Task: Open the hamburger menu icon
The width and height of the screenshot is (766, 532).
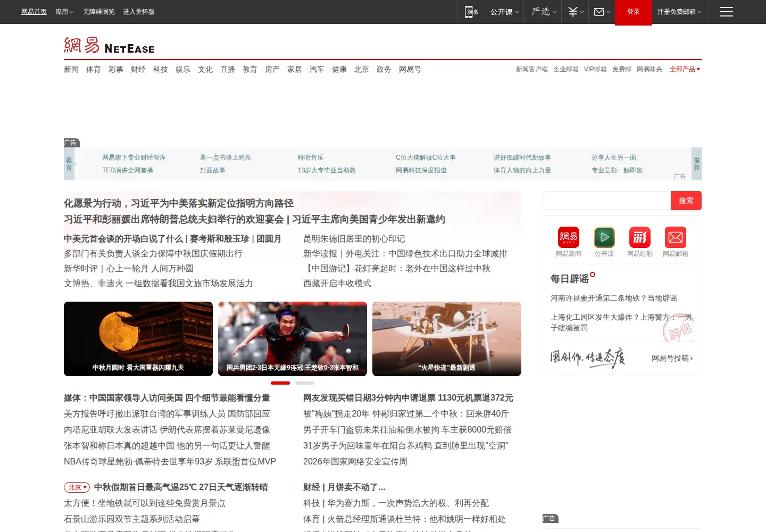Action: (x=726, y=12)
